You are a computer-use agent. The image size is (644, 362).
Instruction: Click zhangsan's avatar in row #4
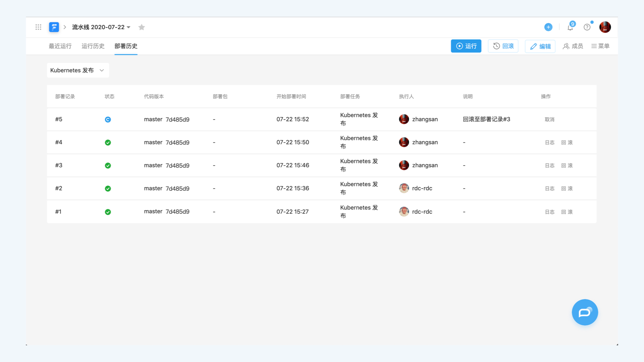(x=404, y=142)
